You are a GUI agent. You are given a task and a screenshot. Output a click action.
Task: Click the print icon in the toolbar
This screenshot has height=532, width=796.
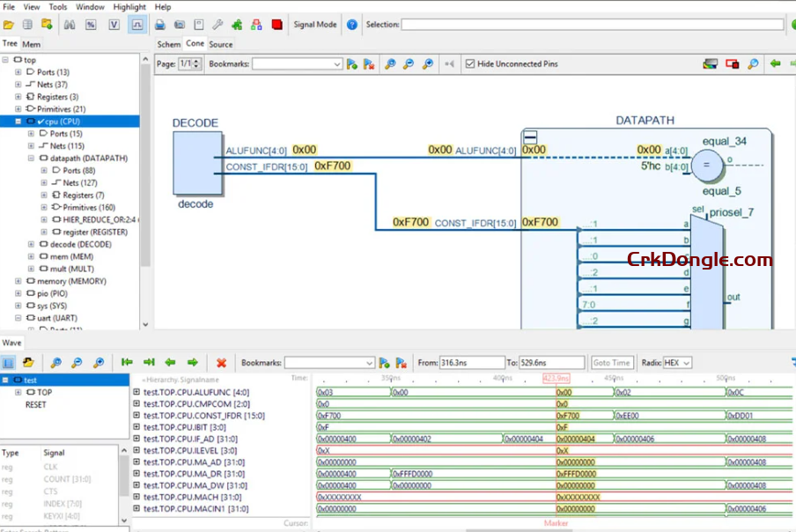click(162, 25)
